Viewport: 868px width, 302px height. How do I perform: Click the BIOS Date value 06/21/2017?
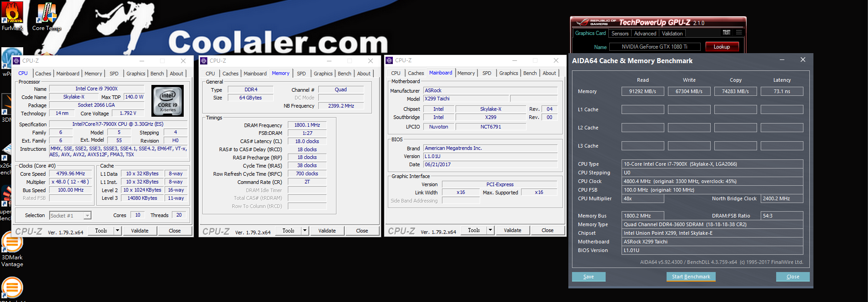click(490, 164)
